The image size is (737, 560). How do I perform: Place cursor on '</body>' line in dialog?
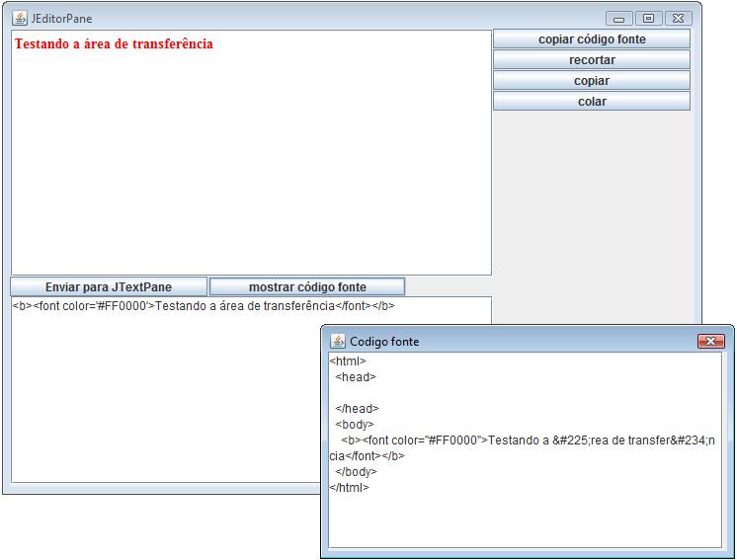(x=356, y=472)
